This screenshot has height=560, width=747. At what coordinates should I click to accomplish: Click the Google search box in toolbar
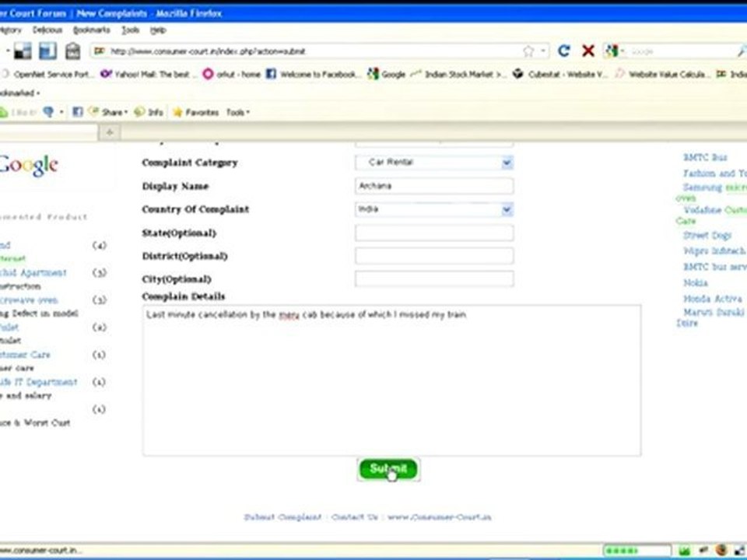[682, 51]
